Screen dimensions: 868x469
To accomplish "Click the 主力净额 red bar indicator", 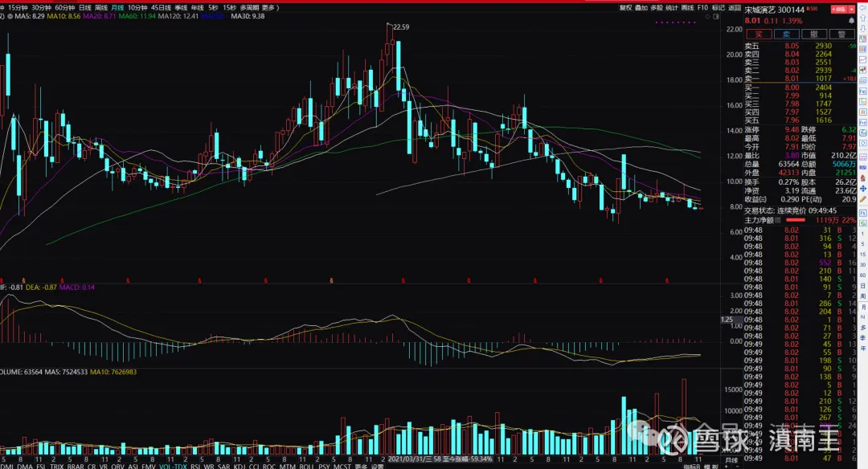I will (796, 220).
